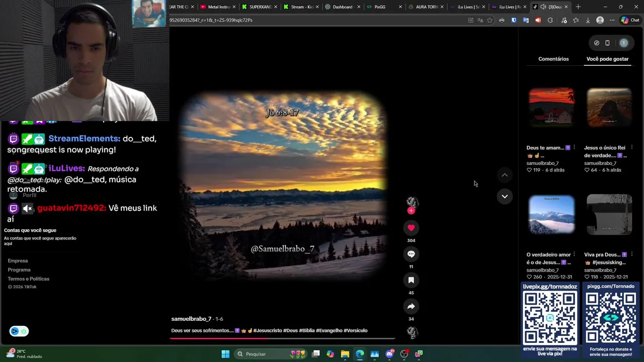This screenshot has height=362, width=644.
Task: Click the iLuLives username in chat
Action: (x=67, y=168)
